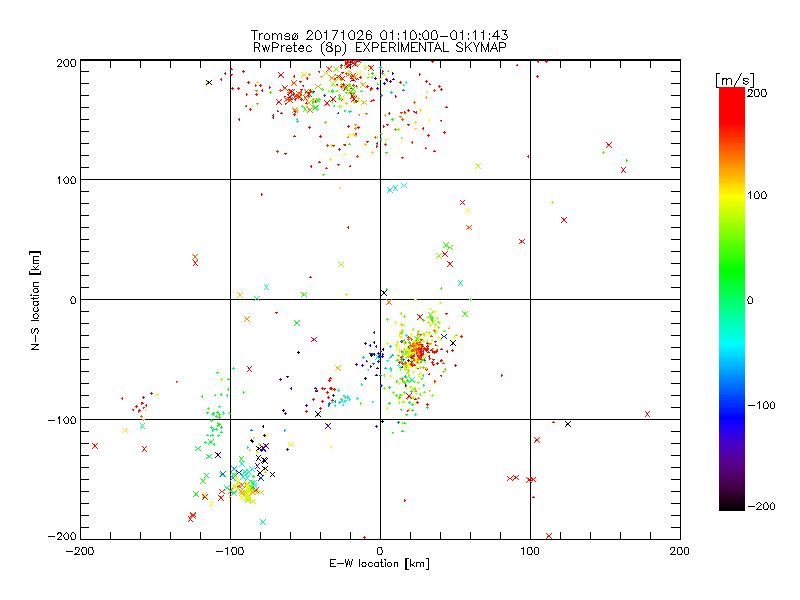The height and width of the screenshot is (600, 800).
Task: Click the subtitle 'RwPretec (8p) EXPERIMENTAL SKYMAP'
Action: tap(380, 48)
